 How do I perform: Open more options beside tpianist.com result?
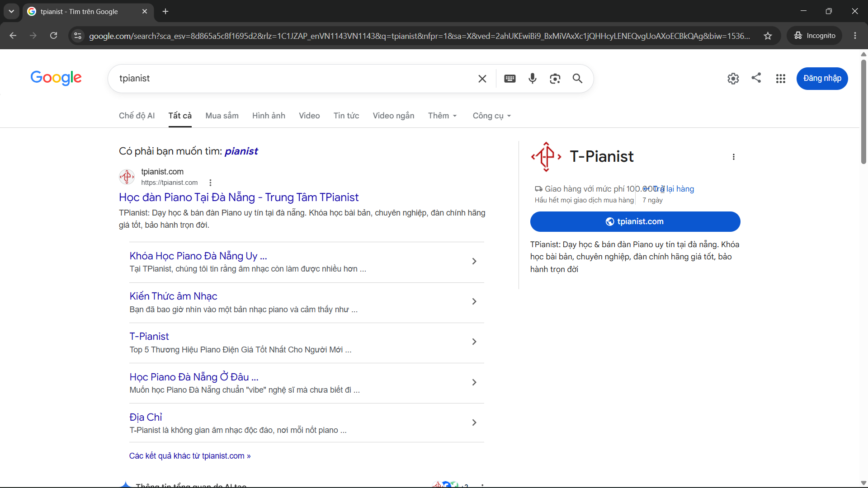click(x=210, y=183)
